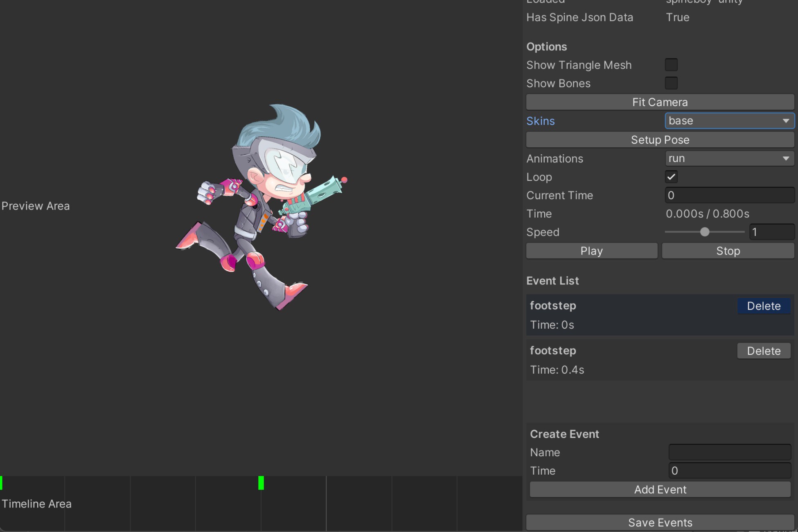Viewport: 798px width, 532px height.
Task: Click the Fit Camera button
Action: coord(660,102)
